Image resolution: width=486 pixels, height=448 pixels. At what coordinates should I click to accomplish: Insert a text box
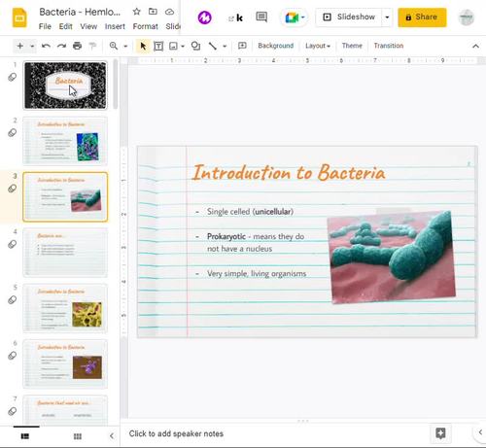point(158,46)
